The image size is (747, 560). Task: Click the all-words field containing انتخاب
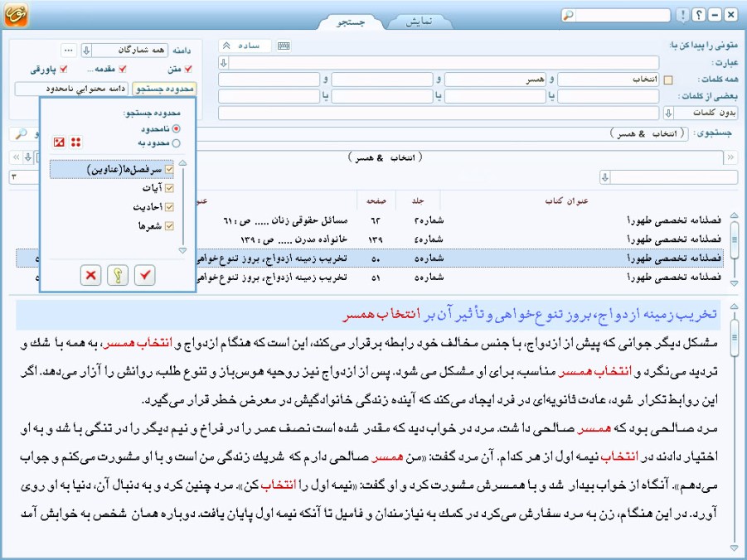(609, 80)
